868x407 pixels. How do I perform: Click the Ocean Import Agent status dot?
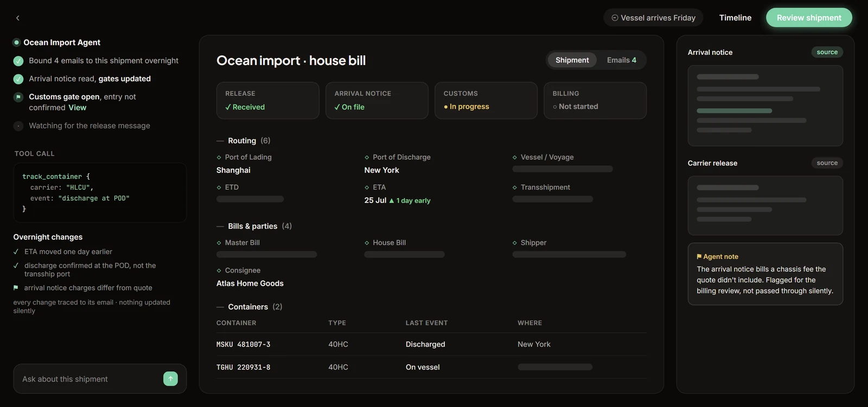(17, 42)
